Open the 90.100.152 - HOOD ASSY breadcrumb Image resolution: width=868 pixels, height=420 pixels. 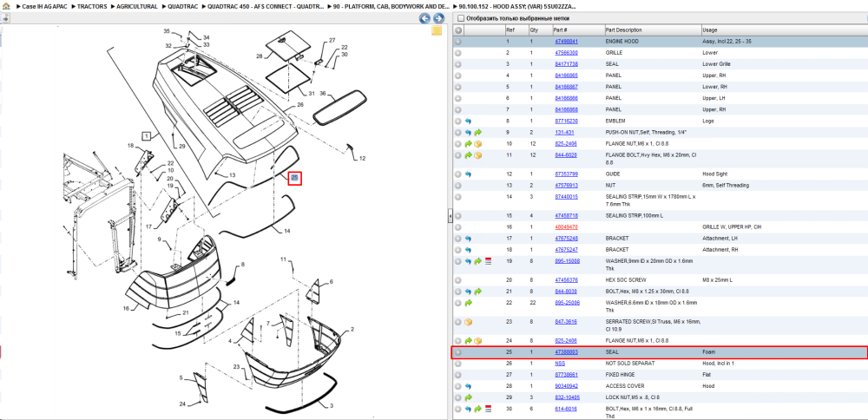pyautogui.click(x=518, y=6)
